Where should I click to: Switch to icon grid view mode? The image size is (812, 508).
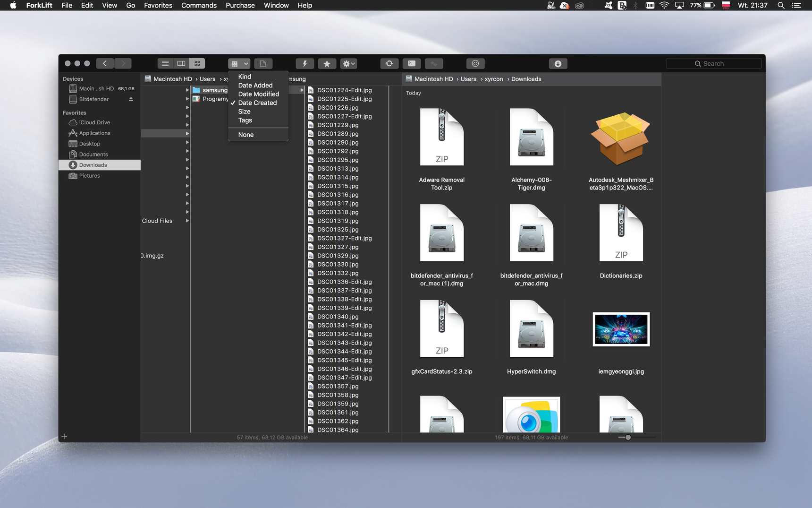tap(197, 63)
